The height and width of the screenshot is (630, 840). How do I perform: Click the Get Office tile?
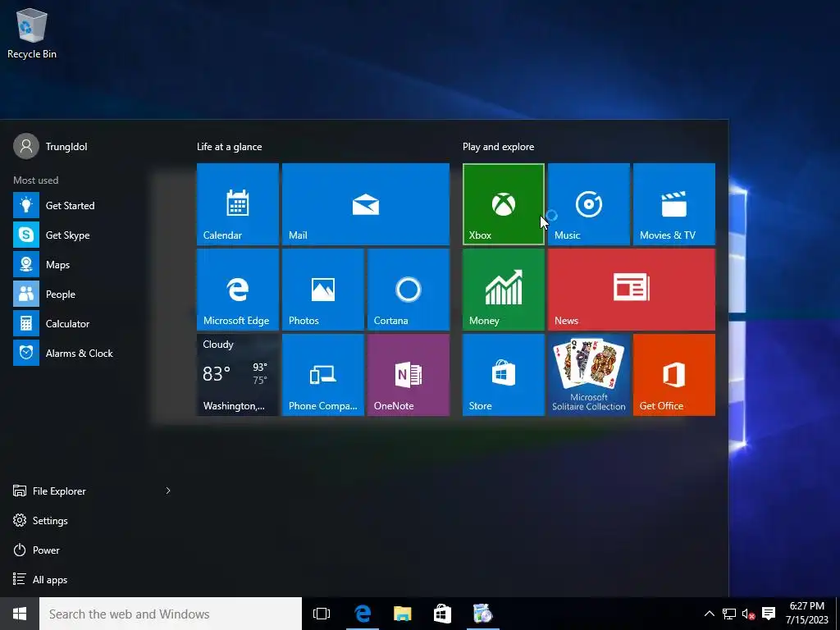[x=674, y=375]
